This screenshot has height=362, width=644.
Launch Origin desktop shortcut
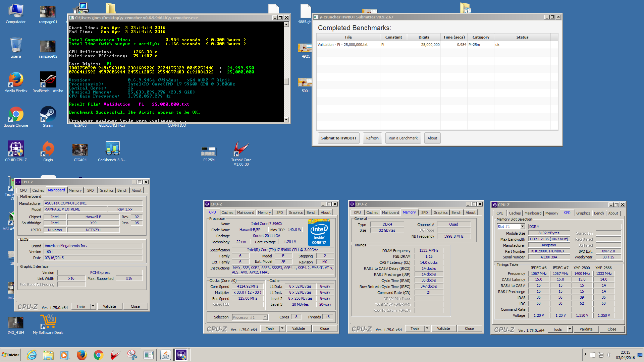point(48,152)
